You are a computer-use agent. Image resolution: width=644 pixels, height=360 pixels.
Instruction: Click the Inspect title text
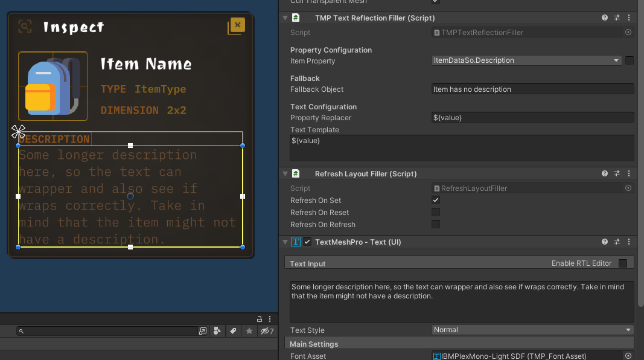pos(74,27)
